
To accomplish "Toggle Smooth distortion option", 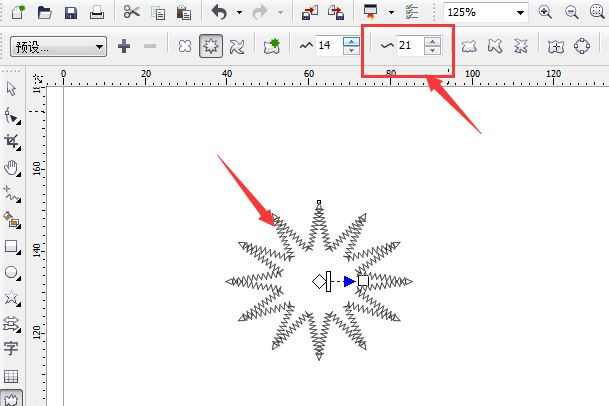I will (495, 46).
